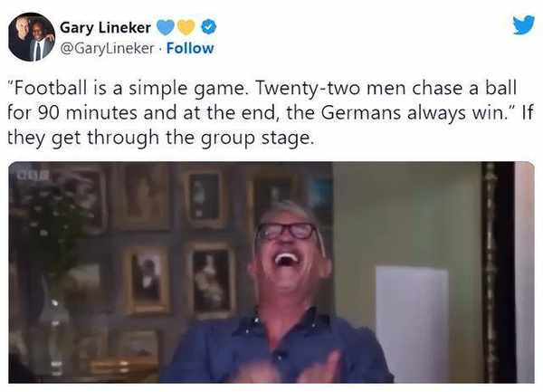Open the Gary Lineker display name
This screenshot has height=392, width=543.
(105, 28)
